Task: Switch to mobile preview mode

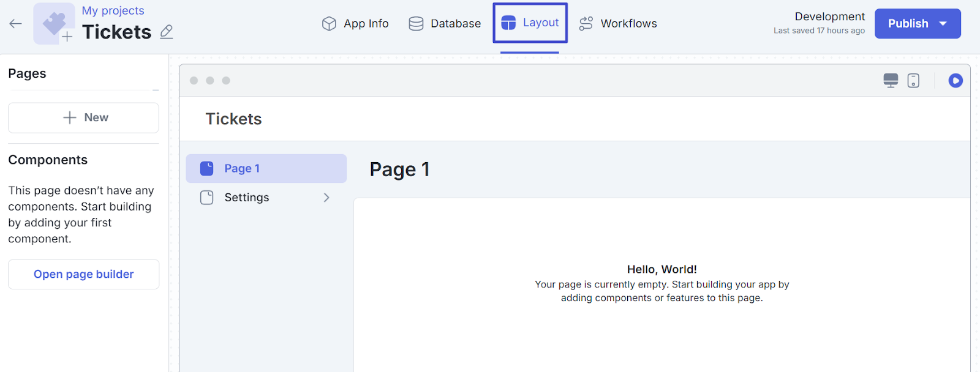Action: (913, 81)
